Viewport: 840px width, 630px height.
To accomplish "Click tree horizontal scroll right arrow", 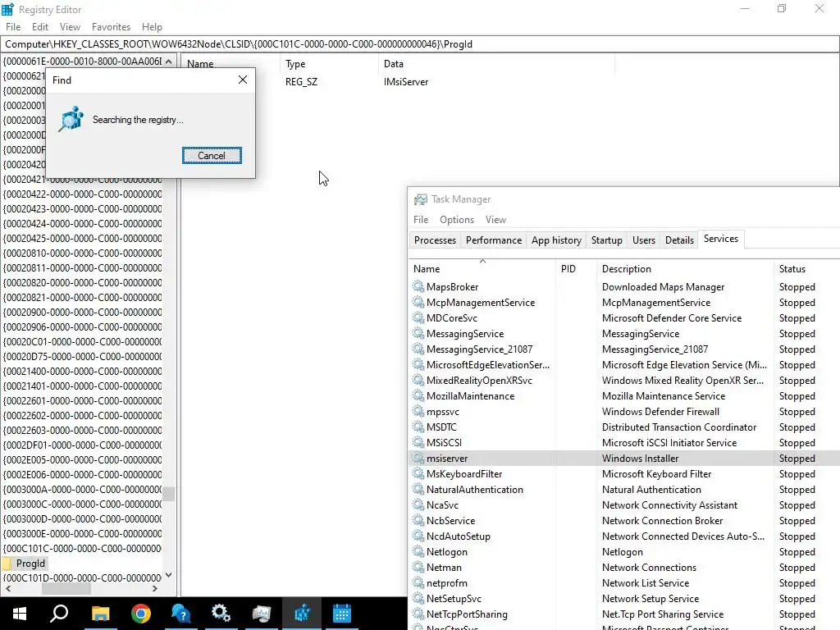I will pyautogui.click(x=155, y=589).
